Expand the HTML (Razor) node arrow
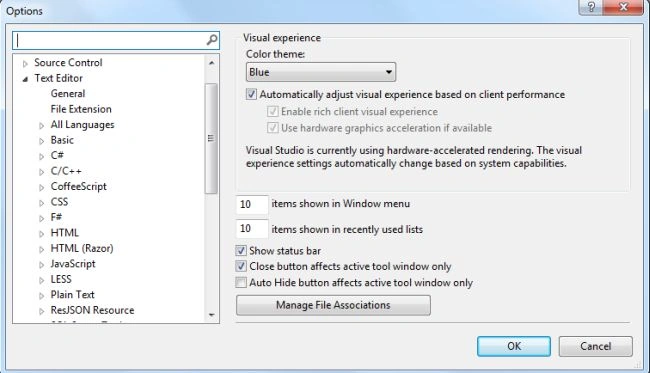The height and width of the screenshot is (373, 650). [x=41, y=249]
